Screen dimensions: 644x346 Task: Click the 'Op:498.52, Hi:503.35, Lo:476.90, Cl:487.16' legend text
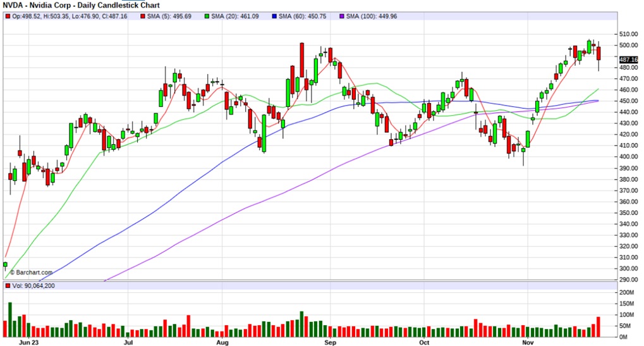point(70,16)
